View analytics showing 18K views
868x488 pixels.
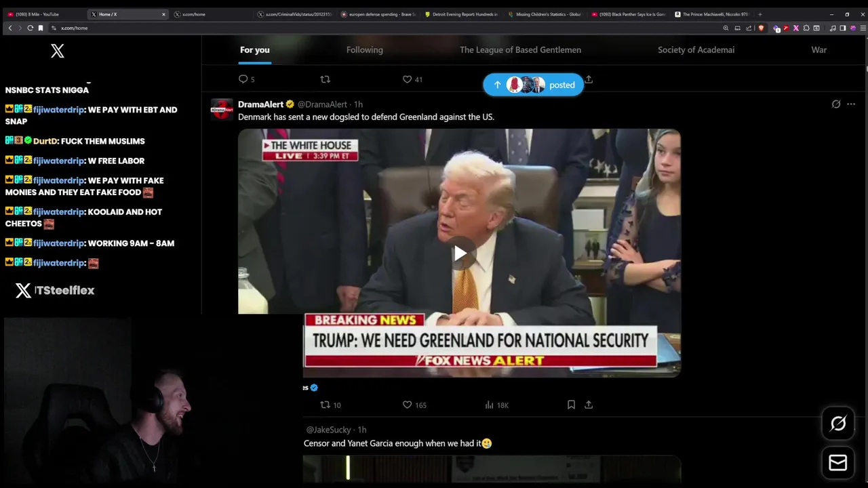point(497,405)
